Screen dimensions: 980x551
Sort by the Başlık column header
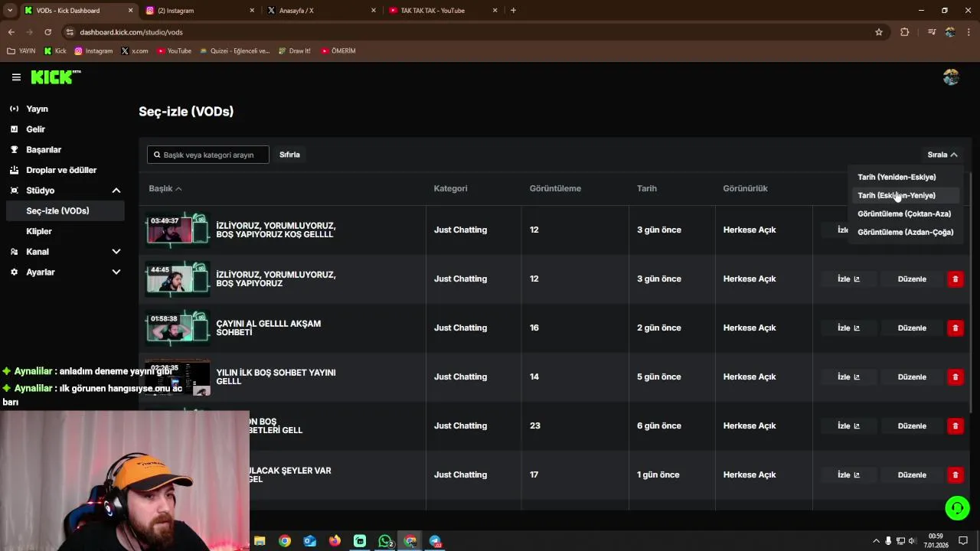pos(165,188)
